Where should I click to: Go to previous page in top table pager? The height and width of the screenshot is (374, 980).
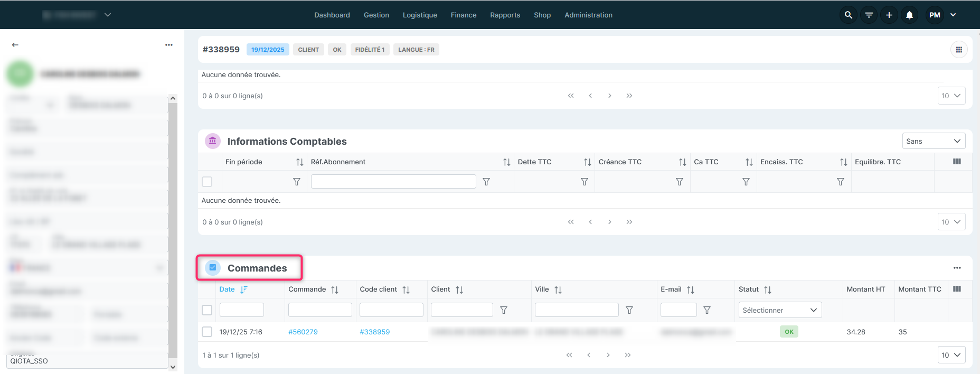point(590,96)
